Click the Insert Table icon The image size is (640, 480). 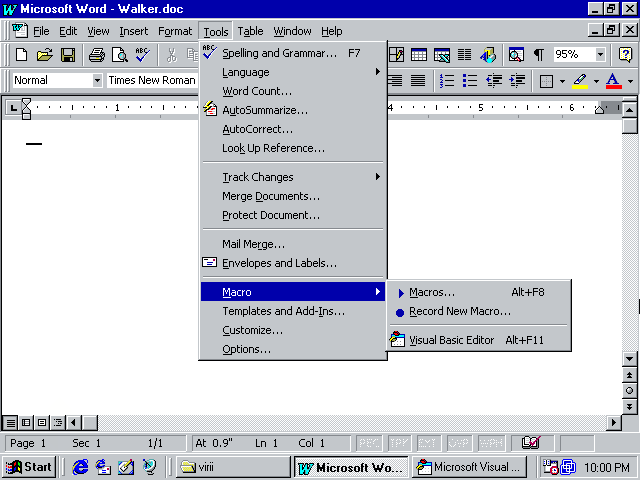coord(419,54)
